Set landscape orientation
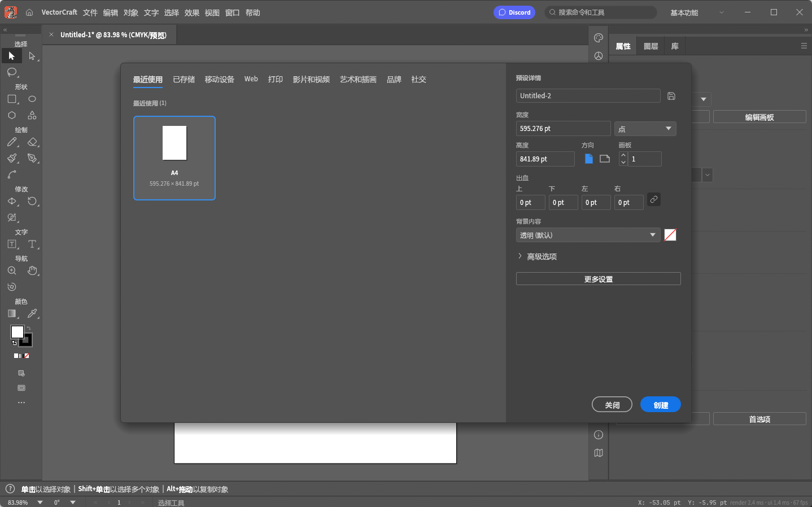812x507 pixels. pos(605,159)
